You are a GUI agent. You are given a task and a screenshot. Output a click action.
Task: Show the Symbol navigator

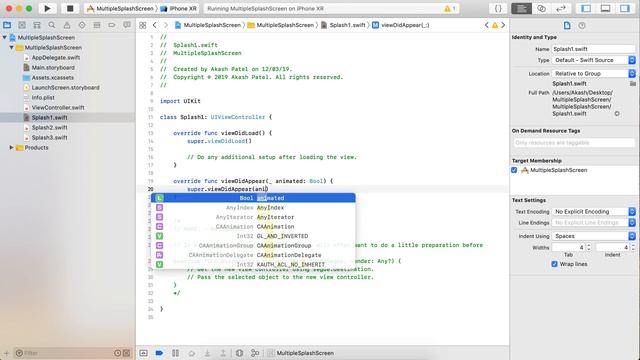(37, 25)
